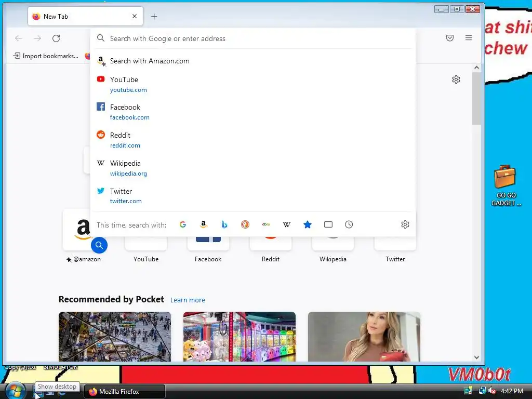Search open tabs using the tabs icon
This screenshot has height=399, width=532.
(x=328, y=224)
